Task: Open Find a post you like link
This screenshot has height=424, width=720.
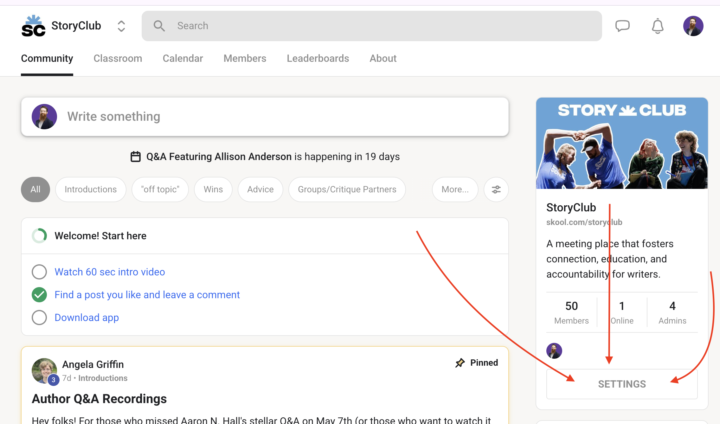Action: (147, 294)
